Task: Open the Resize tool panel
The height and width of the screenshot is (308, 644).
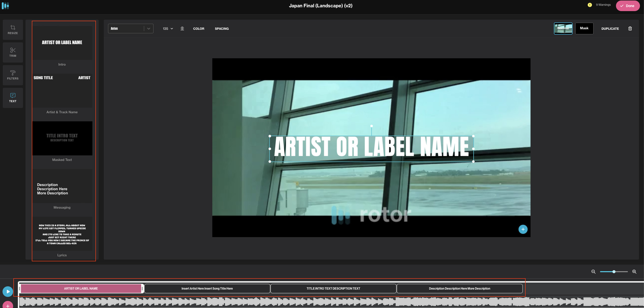Action: (13, 30)
